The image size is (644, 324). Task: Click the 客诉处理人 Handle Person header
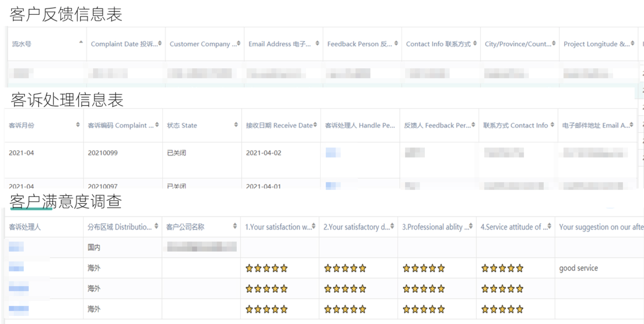coord(360,125)
